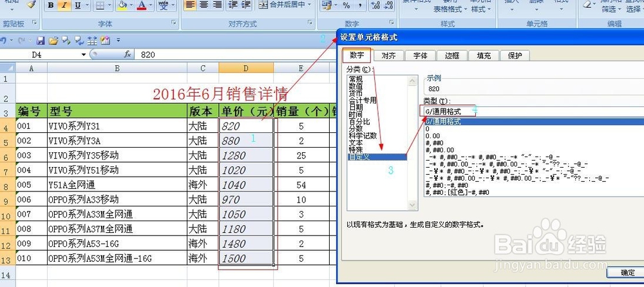This screenshot has width=644, height=287.
Task: Apply the percent style format
Action: 346,5
